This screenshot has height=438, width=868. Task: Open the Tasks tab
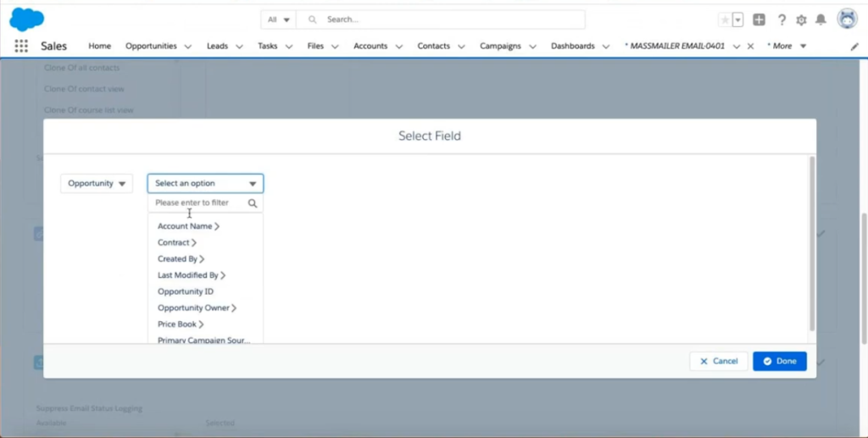[x=267, y=46]
